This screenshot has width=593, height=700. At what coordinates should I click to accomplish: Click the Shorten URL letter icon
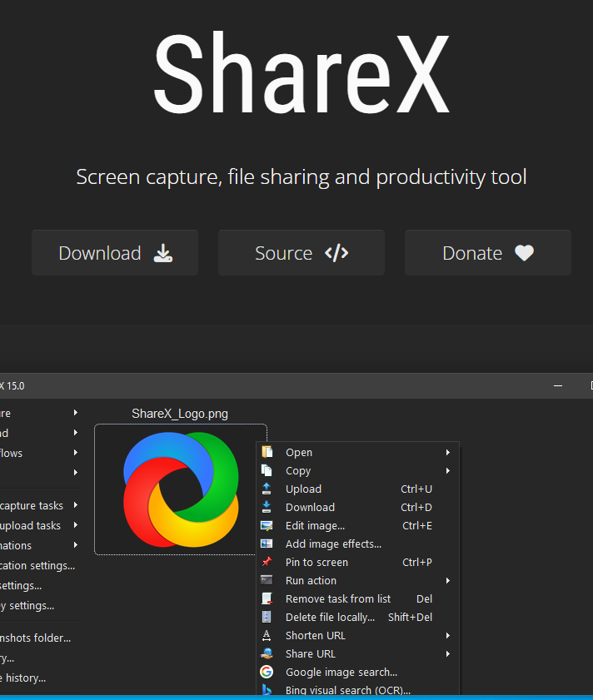pyautogui.click(x=267, y=635)
